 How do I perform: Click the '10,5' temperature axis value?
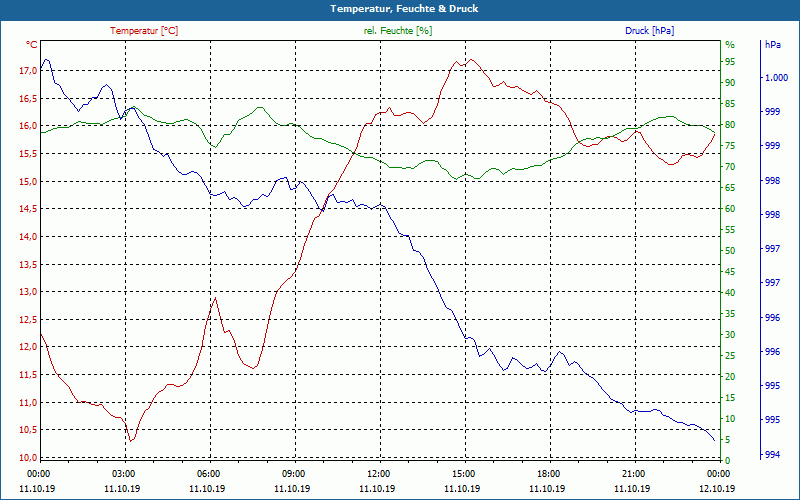28,430
